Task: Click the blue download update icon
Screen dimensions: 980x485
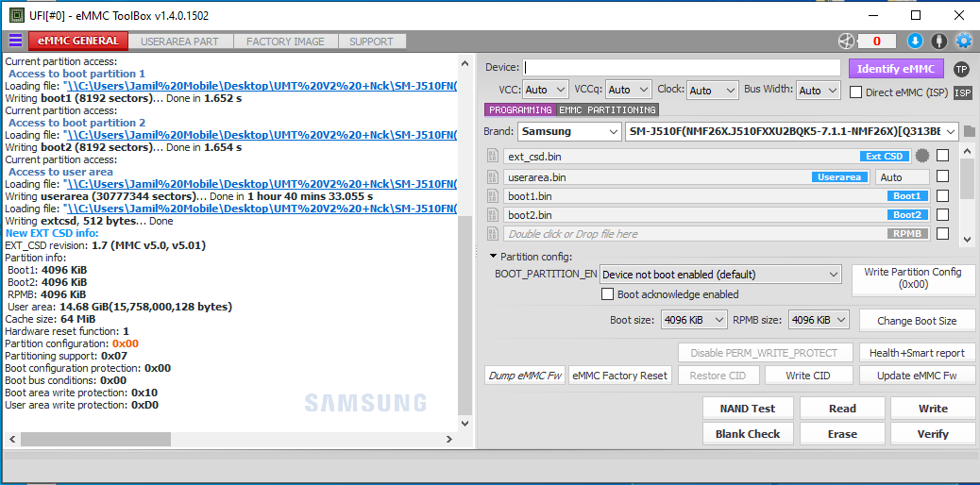Action: click(x=915, y=42)
